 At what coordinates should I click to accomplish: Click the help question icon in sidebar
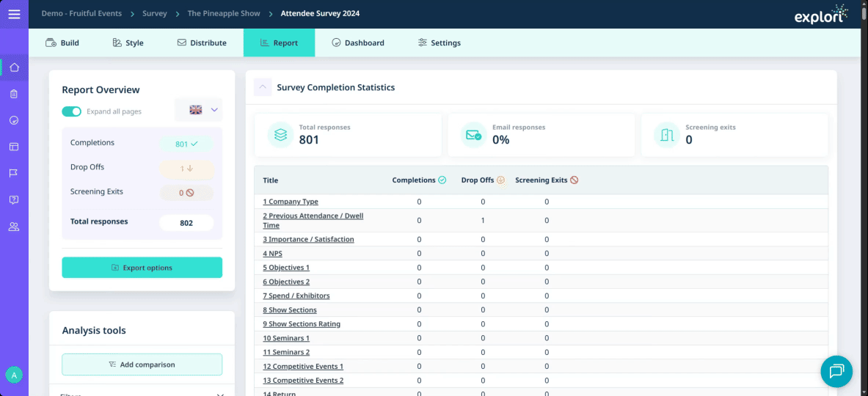coord(14,199)
